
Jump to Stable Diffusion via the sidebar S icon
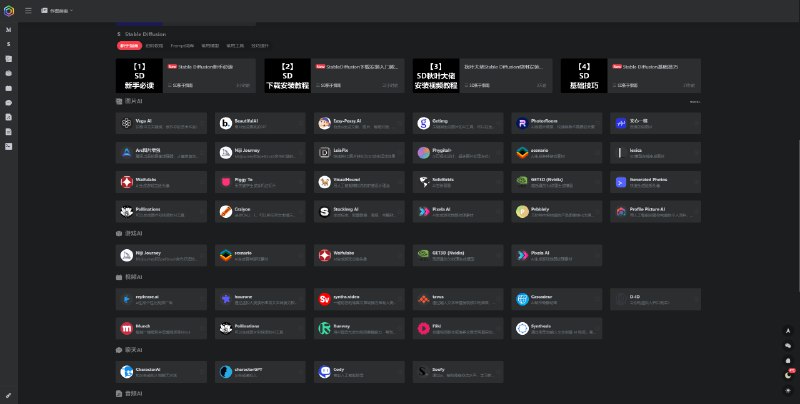point(9,44)
